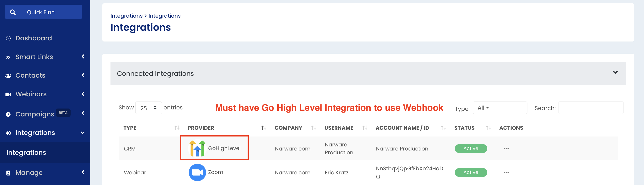Image resolution: width=644 pixels, height=185 pixels.
Task: Click the Actions column header
Action: (x=511, y=128)
